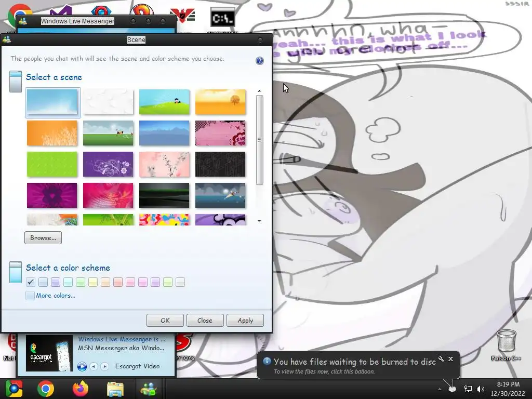Select the default checked color scheme swatch
The width and height of the screenshot is (532, 399).
(31, 282)
